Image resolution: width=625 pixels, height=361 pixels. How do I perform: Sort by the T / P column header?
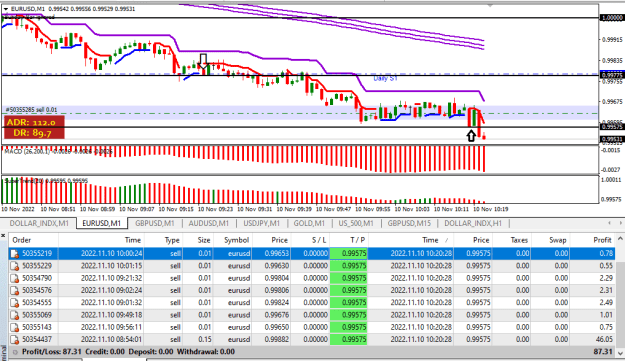[358, 240]
